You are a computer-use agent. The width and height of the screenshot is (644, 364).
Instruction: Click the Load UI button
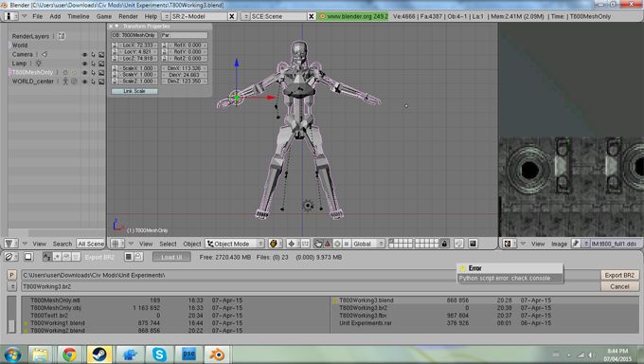point(171,257)
